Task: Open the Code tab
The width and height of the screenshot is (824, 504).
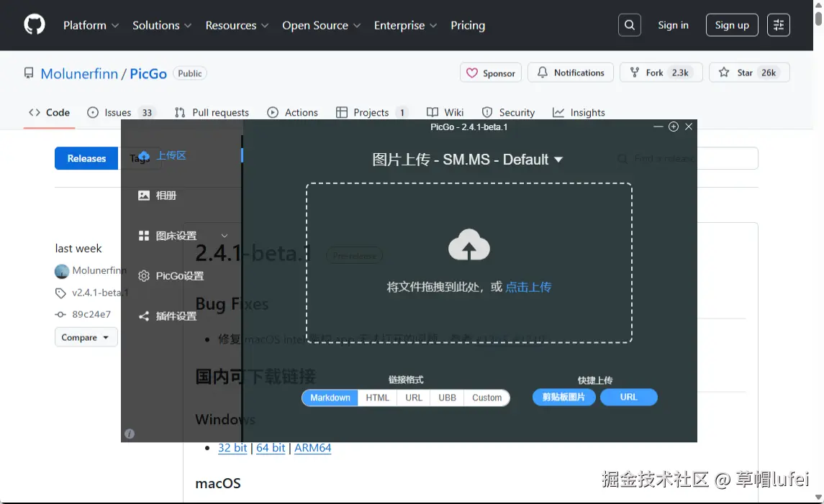Action: click(x=50, y=112)
